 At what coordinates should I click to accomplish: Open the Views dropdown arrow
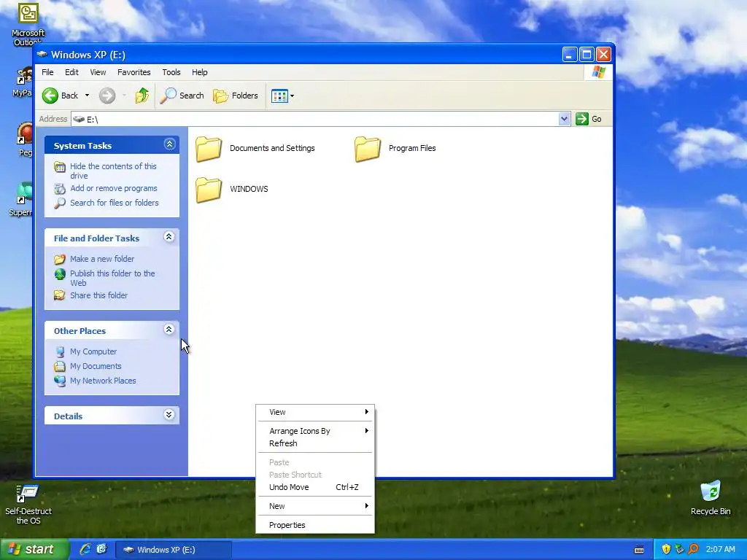pos(292,96)
